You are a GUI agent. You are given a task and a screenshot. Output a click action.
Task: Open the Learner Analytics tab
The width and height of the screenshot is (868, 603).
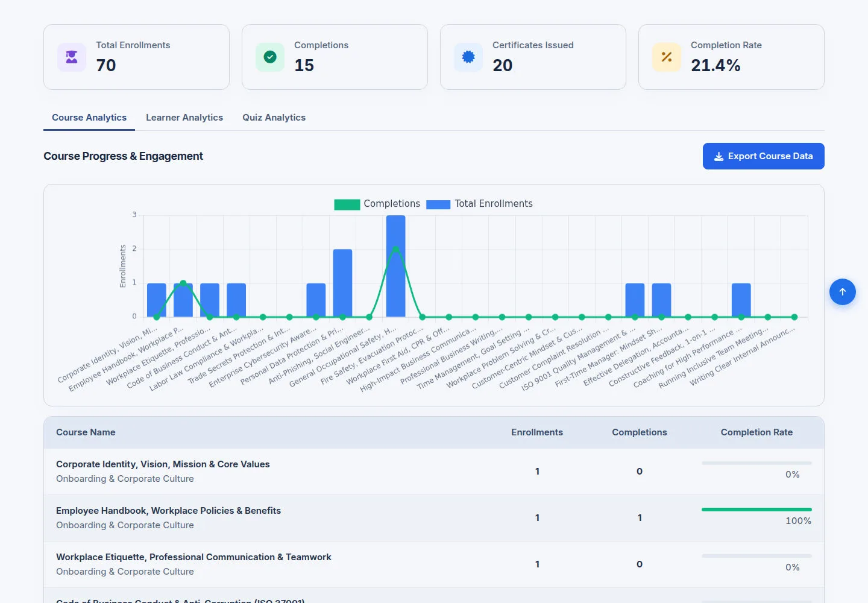(184, 118)
